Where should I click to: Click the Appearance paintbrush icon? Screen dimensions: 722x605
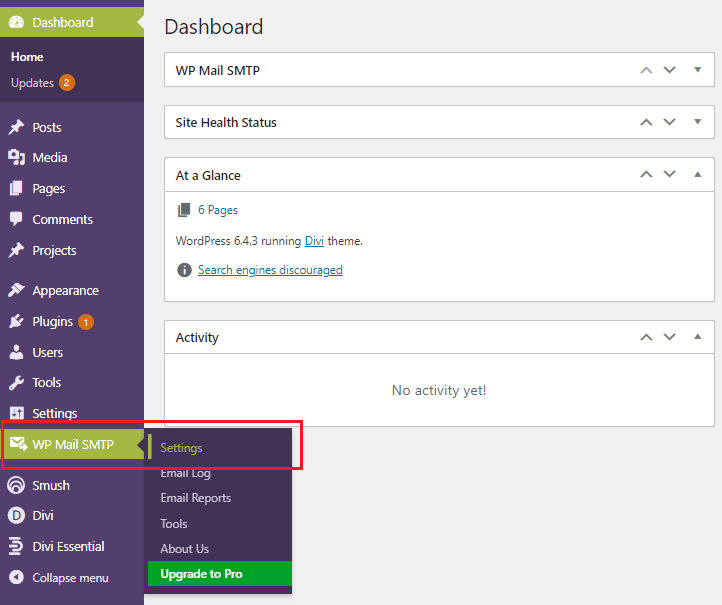coord(16,290)
